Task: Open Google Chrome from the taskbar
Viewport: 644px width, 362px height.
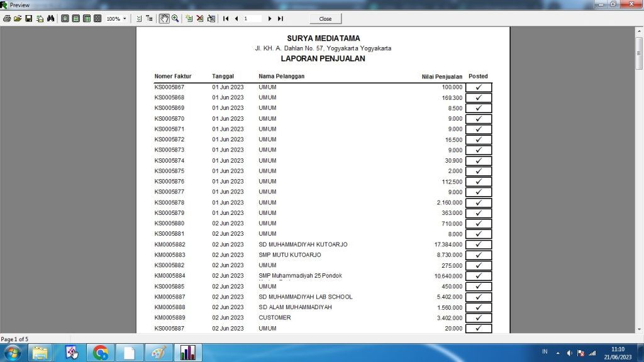Action: point(101,353)
